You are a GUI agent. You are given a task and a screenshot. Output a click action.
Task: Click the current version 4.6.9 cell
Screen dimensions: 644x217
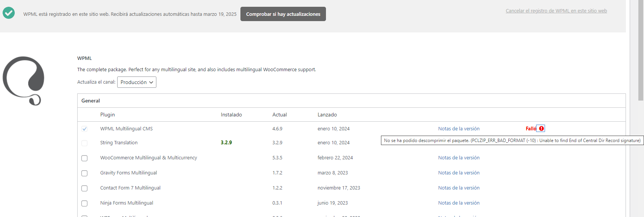click(x=277, y=128)
